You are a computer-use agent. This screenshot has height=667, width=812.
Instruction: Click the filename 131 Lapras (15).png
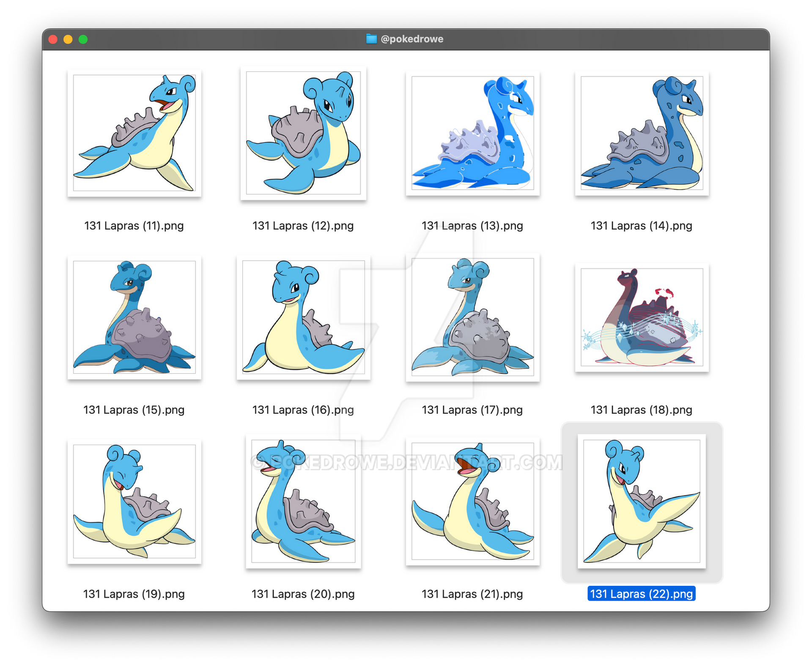point(134,410)
